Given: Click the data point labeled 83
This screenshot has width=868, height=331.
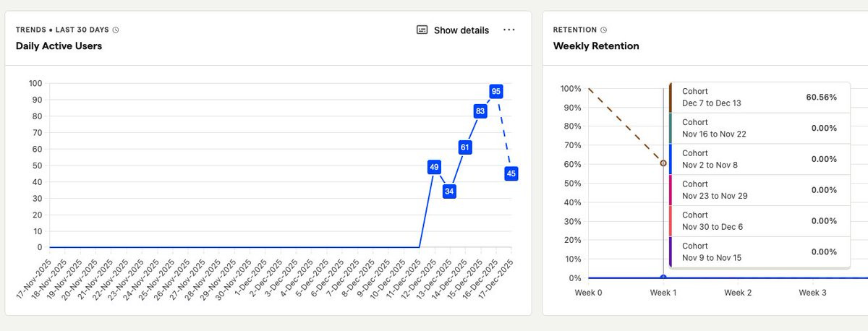Looking at the screenshot, I should 480,111.
